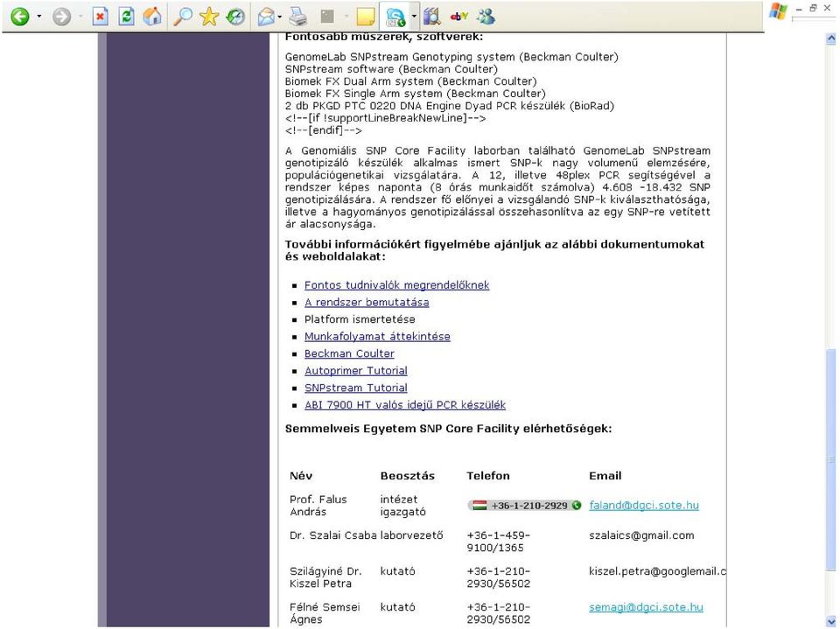
Task: Click the eBay toolbar icon
Action: pos(459,17)
